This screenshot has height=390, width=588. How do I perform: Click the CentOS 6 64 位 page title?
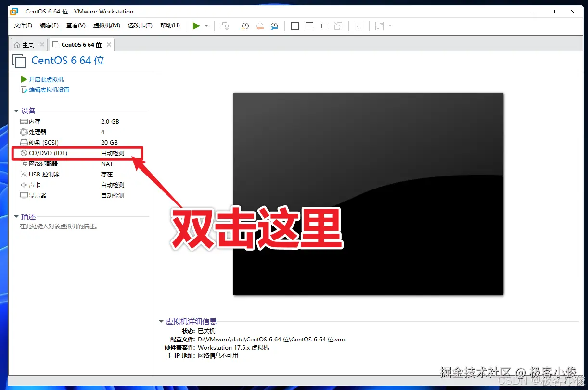(68, 61)
